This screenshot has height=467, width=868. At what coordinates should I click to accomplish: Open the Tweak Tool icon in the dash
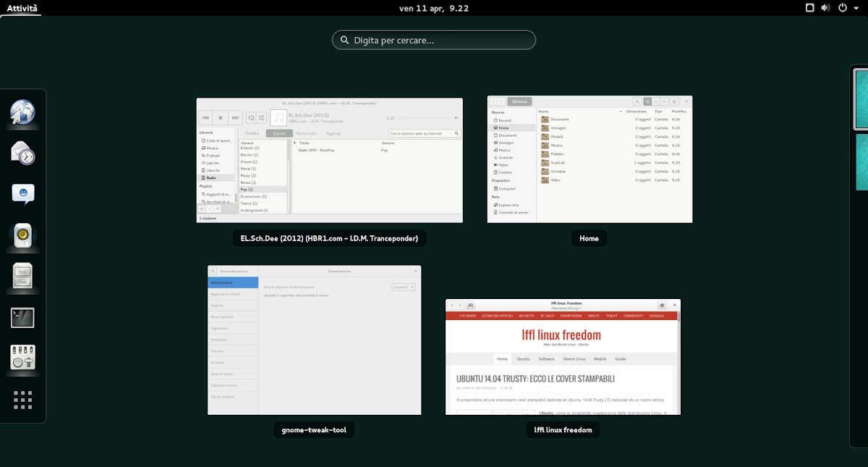coord(22,358)
